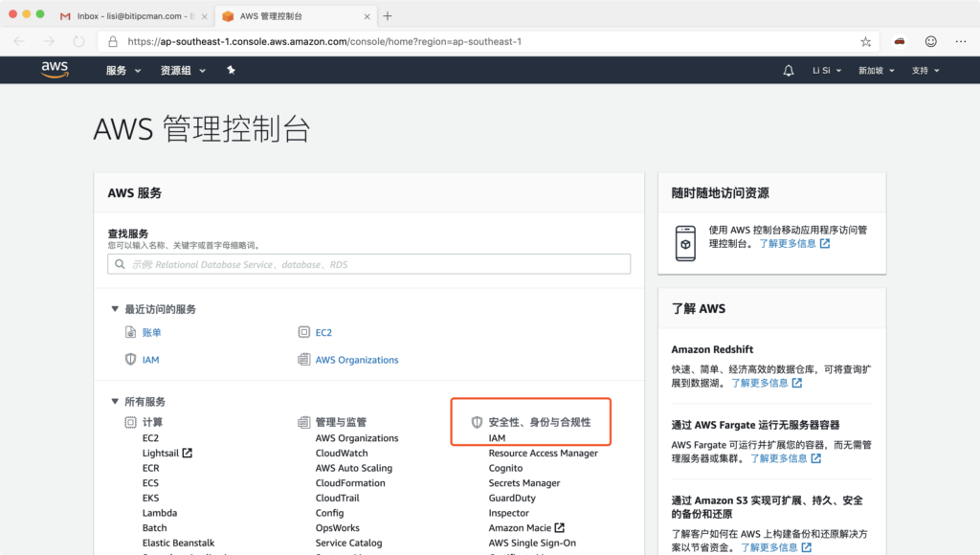The width and height of the screenshot is (980, 555).
Task: Open the smiley feedback icon in browser toolbar
Action: click(930, 41)
